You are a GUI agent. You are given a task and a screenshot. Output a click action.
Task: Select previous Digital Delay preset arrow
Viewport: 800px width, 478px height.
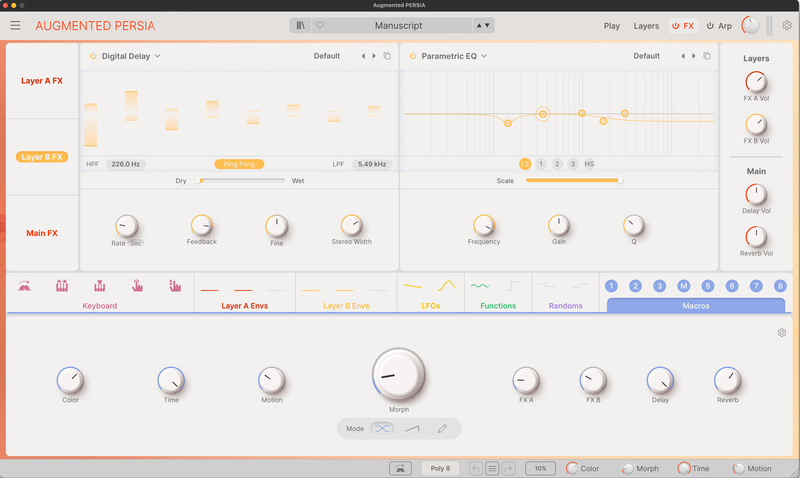pyautogui.click(x=363, y=56)
